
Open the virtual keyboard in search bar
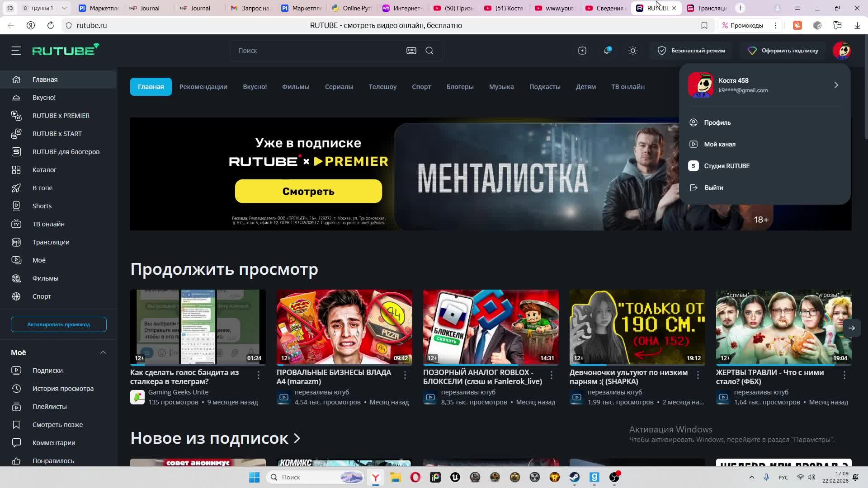tap(411, 51)
